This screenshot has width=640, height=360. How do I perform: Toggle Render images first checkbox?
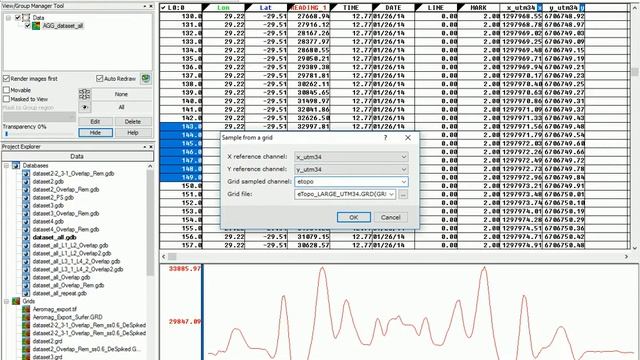pos(6,78)
